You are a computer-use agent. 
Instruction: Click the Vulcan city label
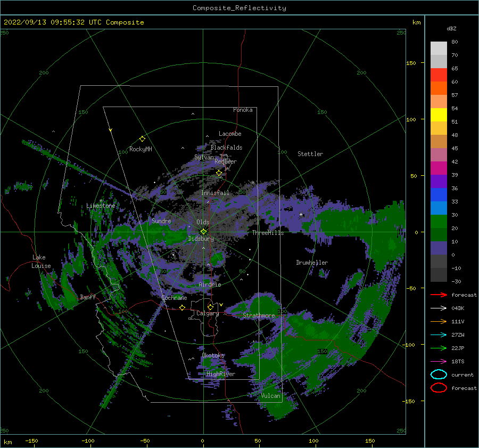pos(270,396)
